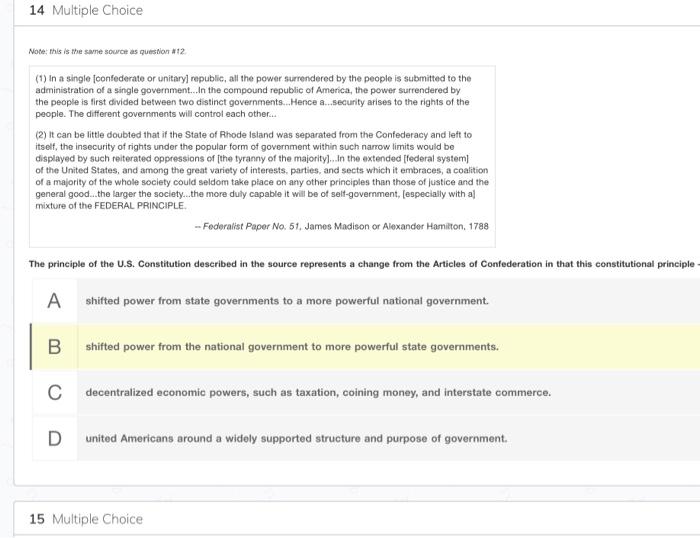700x538 pixels.
Task: Choose 'united Americans around a widely supported' answer
Action: (296, 438)
